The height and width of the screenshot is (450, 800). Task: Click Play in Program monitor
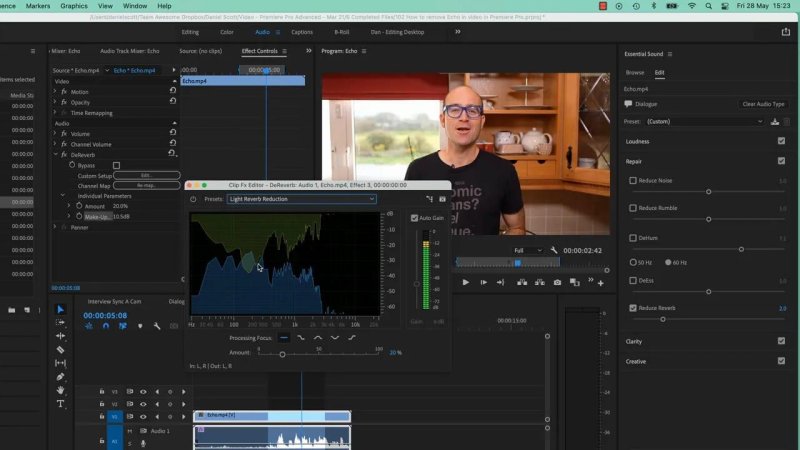coord(465,282)
